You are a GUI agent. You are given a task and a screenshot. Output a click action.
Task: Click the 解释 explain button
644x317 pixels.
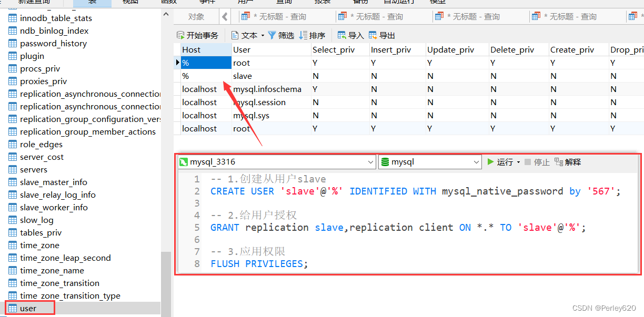click(x=568, y=162)
